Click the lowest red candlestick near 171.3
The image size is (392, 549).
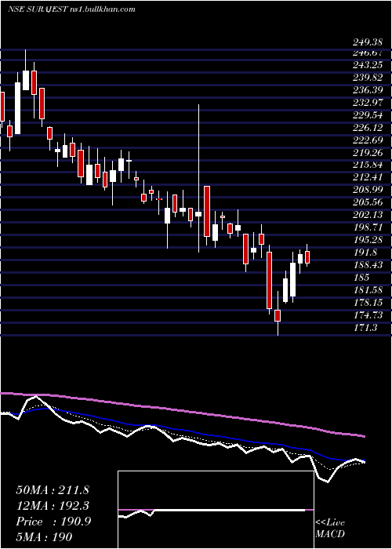click(x=278, y=314)
